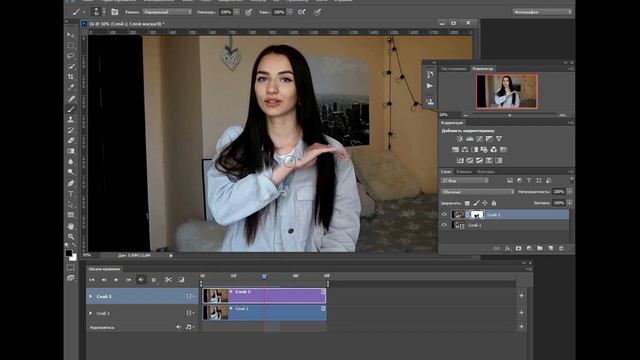Image resolution: width=640 pixels, height=360 pixels.
Task: Click foreground color swatch in toolbox
Action: [x=69, y=253]
